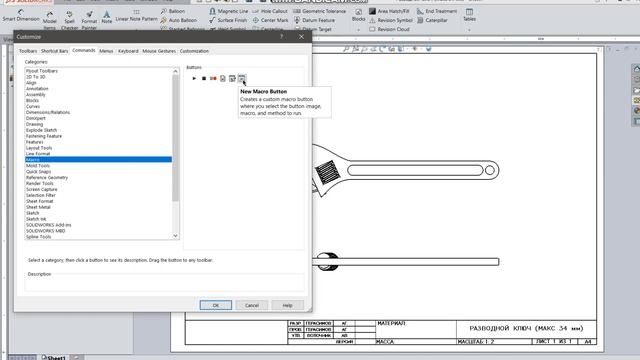This screenshot has width=640, height=360.
Task: Switch to the Keyboard tab
Action: point(128,51)
